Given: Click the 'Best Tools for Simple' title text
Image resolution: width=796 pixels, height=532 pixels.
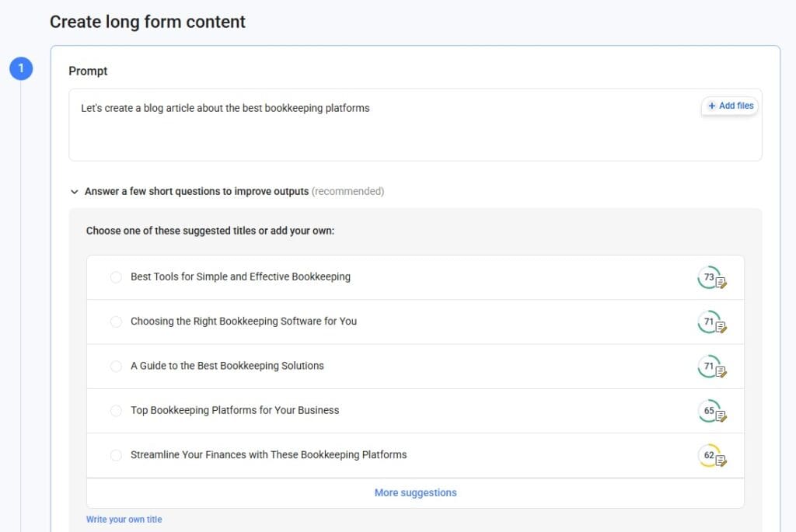Looking at the screenshot, I should pyautogui.click(x=240, y=276).
